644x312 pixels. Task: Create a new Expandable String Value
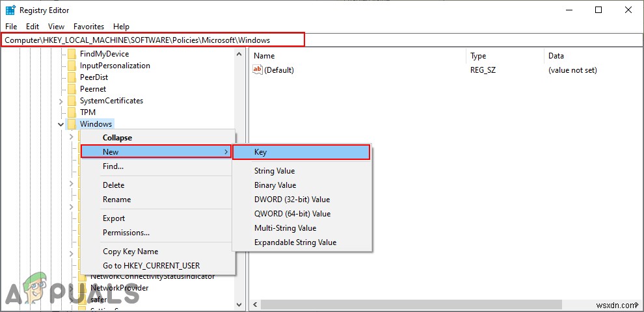click(x=301, y=242)
